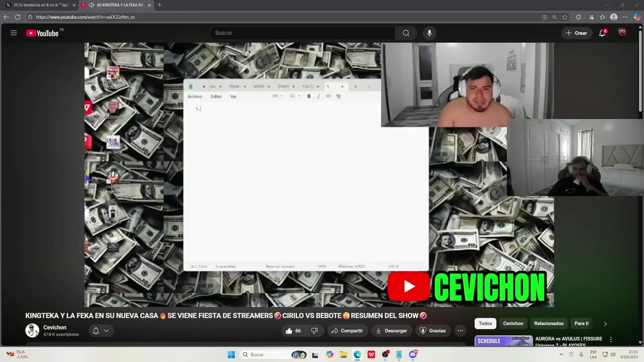This screenshot has height=362, width=644.
Task: Click the YouTube search magnifier button
Action: pos(406,33)
